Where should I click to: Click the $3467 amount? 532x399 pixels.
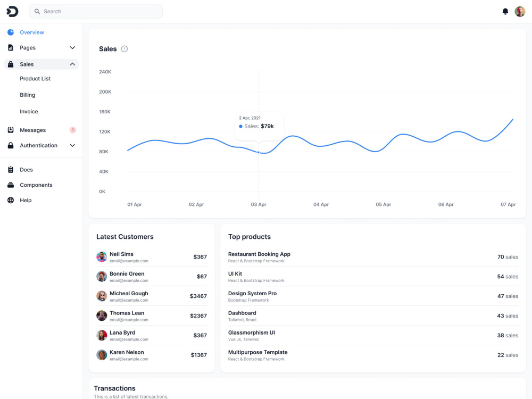pyautogui.click(x=198, y=296)
